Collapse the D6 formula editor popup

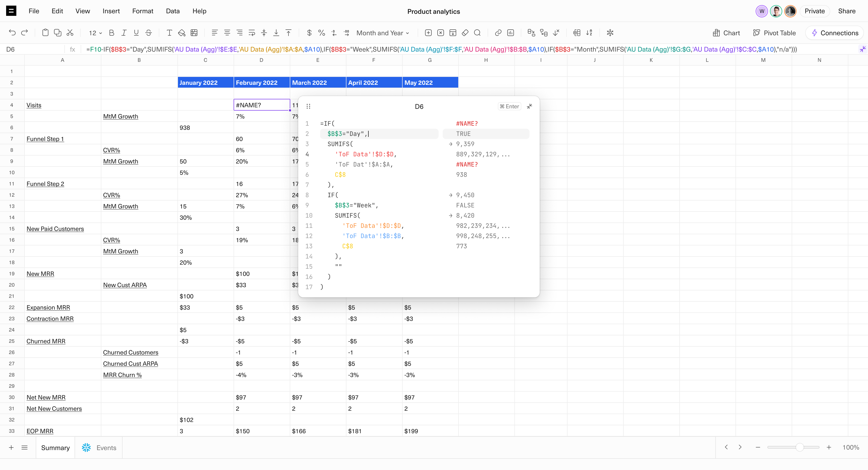coord(529,106)
